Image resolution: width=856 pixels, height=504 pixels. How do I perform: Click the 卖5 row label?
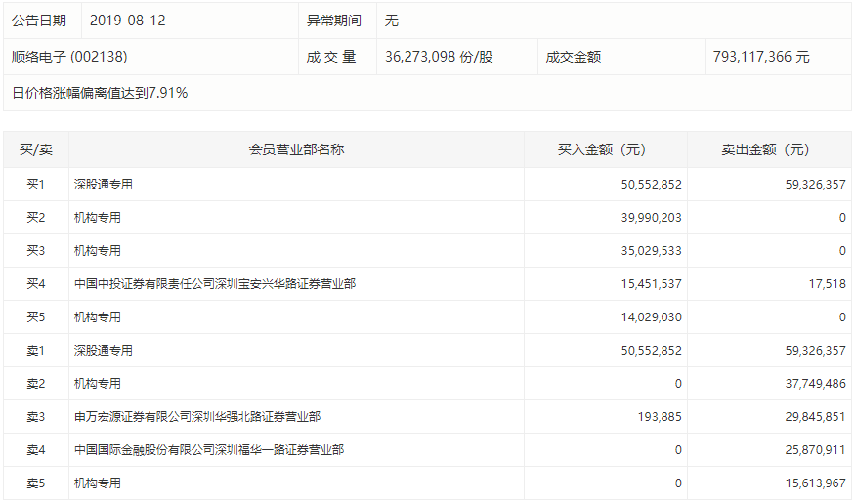[x=36, y=483]
